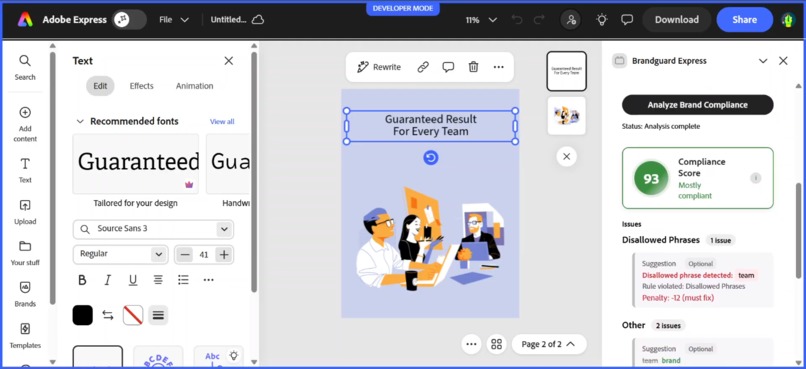
Task: Open the black text fill color swatch
Action: point(83,315)
